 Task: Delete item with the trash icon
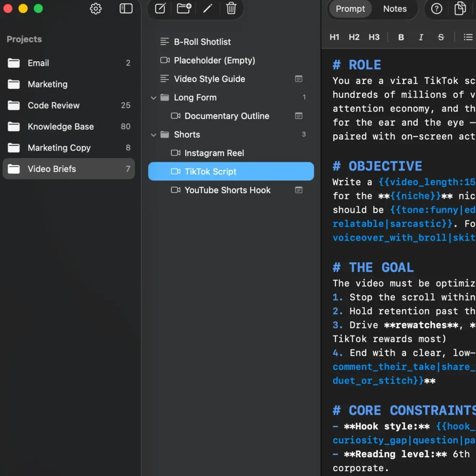pos(231,8)
